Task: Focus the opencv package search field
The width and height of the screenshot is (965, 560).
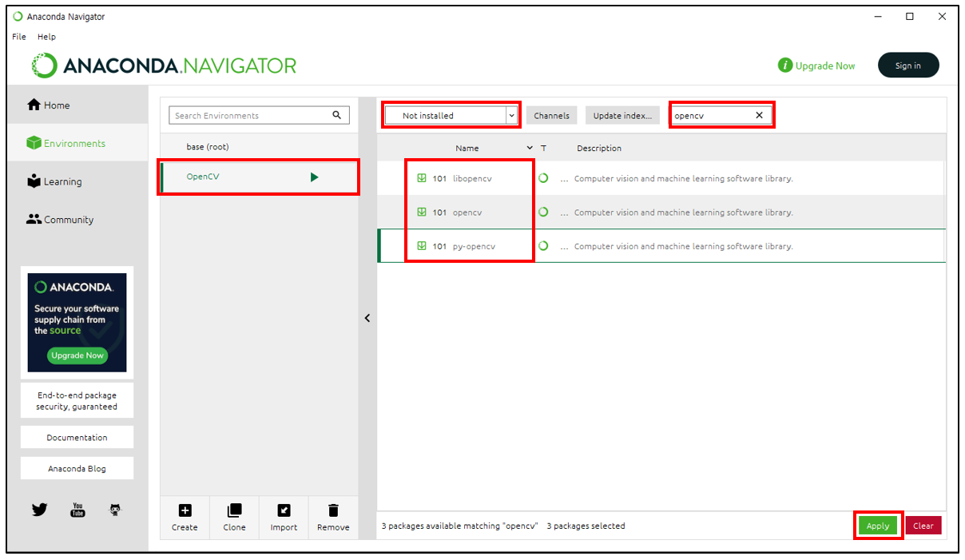Action: 721,115
